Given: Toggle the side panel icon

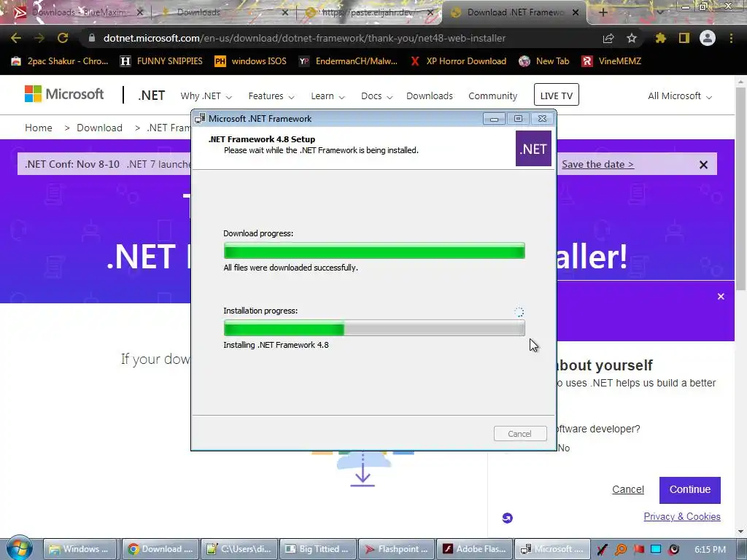Looking at the screenshot, I should pyautogui.click(x=684, y=38).
